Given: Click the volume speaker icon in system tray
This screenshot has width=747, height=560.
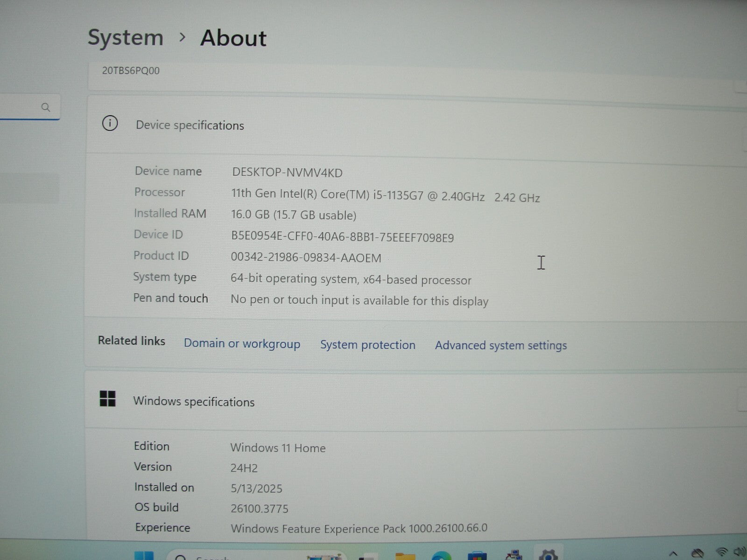Looking at the screenshot, I should tap(740, 553).
